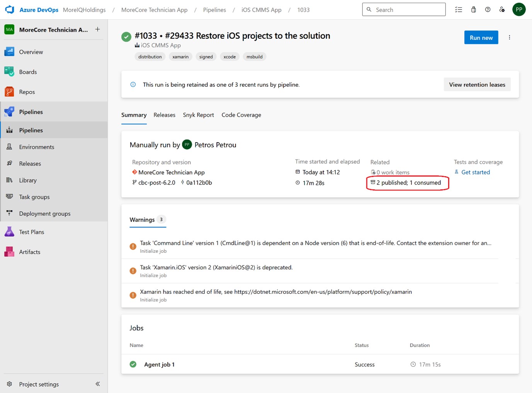Click the Run new button

tap(481, 37)
